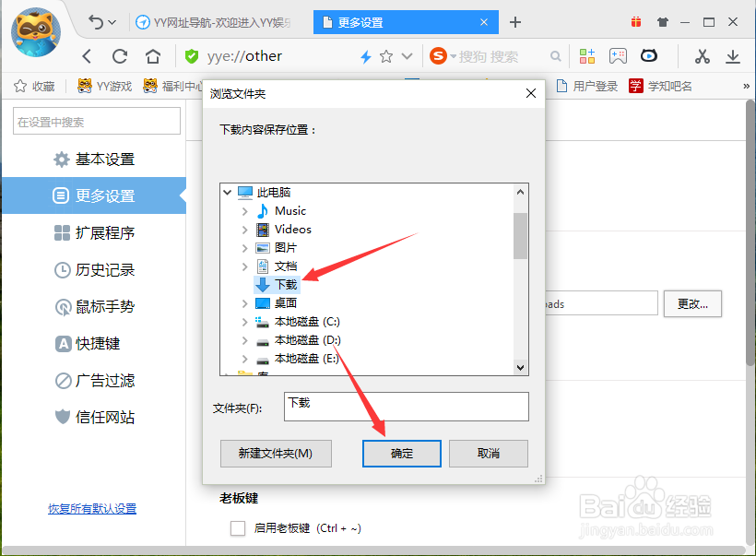
Task: Open the downloads manager arrow icon
Action: [x=732, y=56]
